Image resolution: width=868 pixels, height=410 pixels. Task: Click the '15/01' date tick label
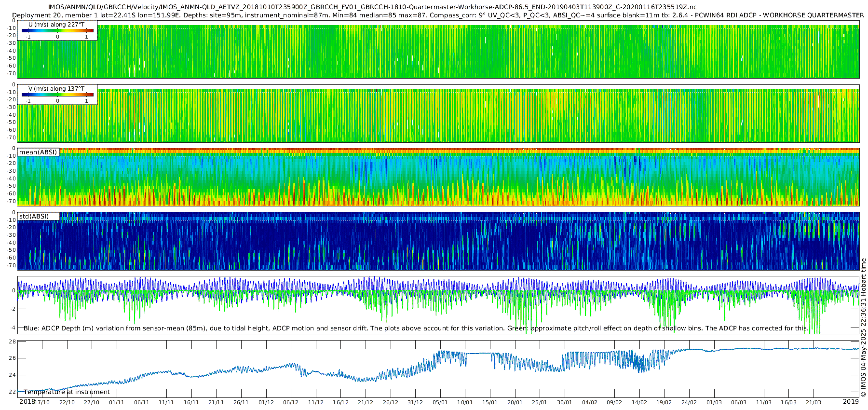click(490, 402)
